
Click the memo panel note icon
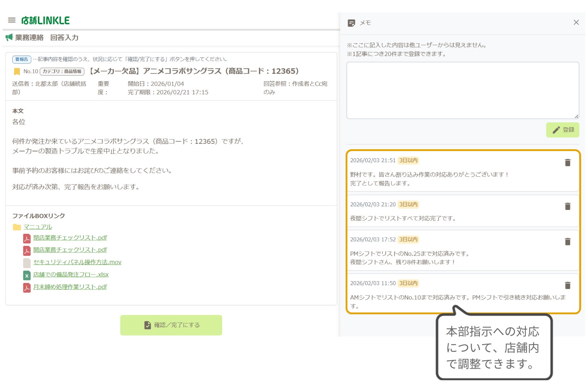click(351, 23)
